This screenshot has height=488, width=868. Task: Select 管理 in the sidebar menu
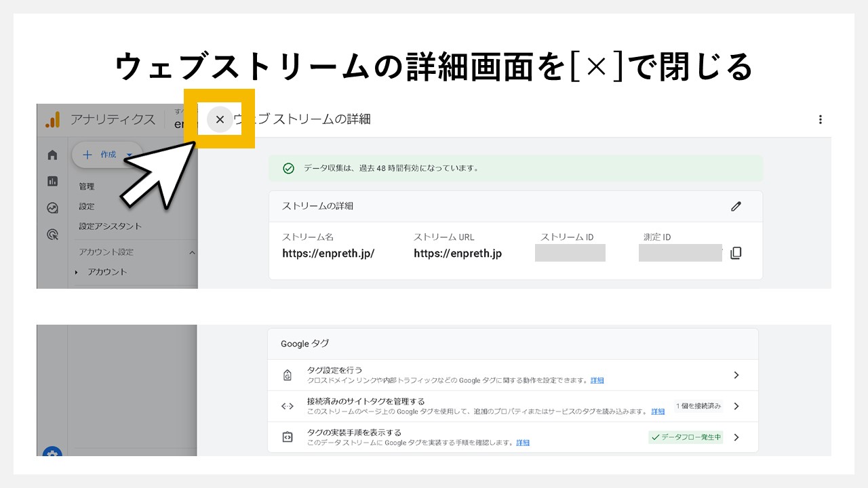[x=86, y=186]
